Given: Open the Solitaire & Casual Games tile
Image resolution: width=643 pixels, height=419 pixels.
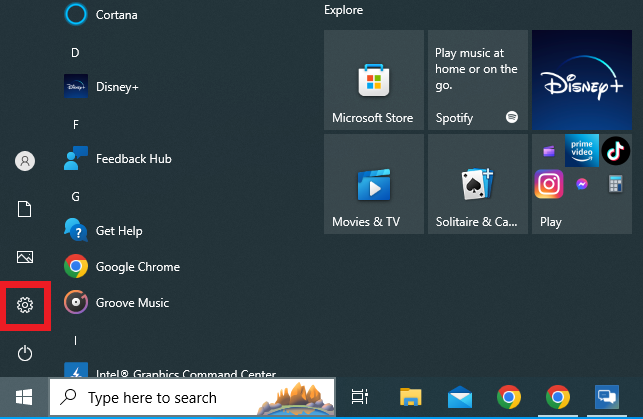Looking at the screenshot, I should pos(477,184).
